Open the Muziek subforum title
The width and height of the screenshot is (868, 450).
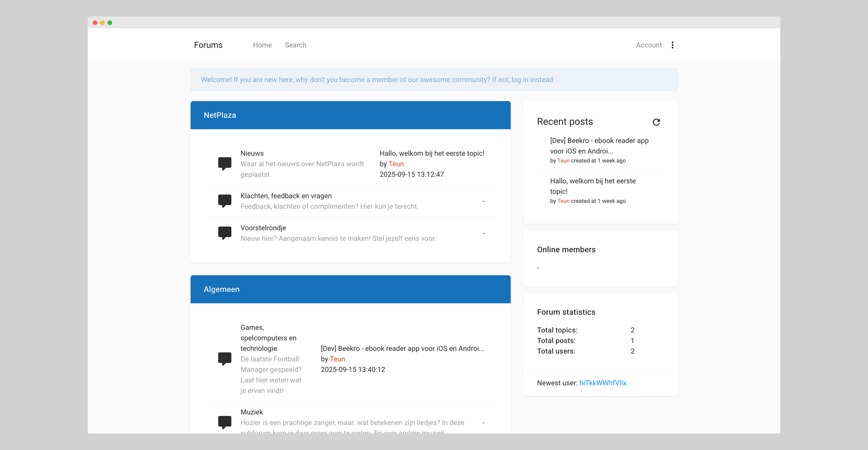tap(252, 412)
